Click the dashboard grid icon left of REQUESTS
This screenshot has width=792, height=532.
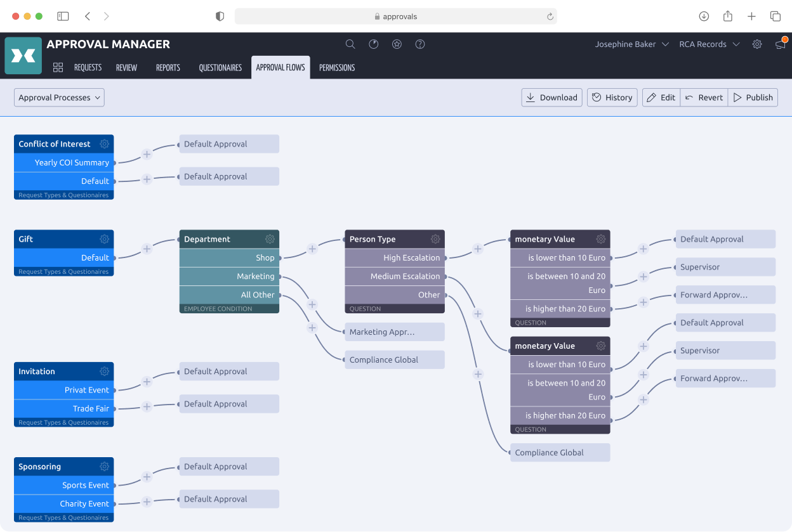coord(58,67)
